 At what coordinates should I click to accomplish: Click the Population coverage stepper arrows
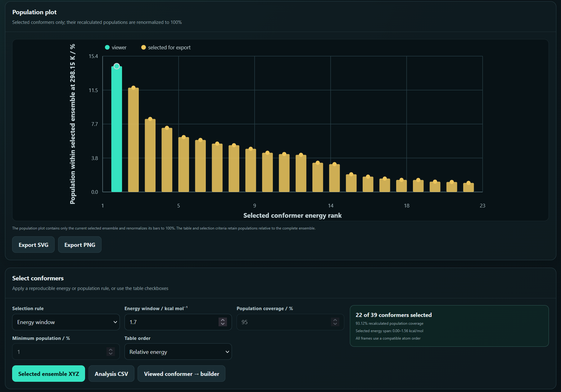coord(335,322)
